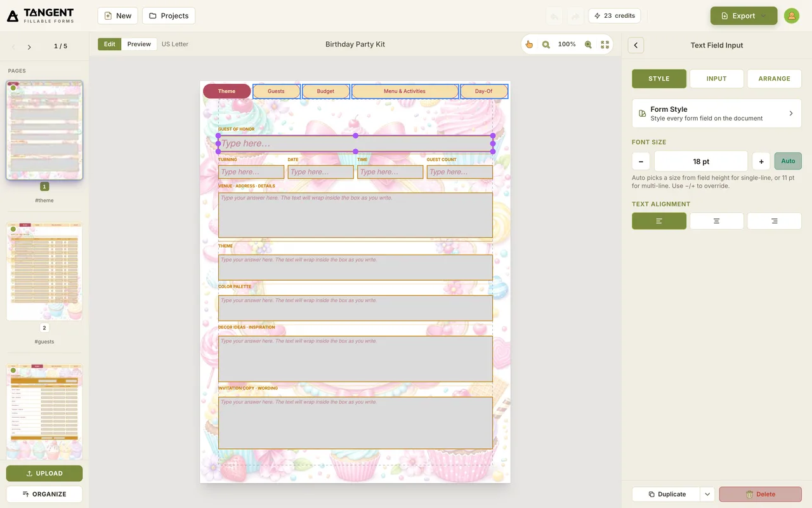Select page 1 thumbnail
Viewport: 812px width, 508px height.
tap(44, 130)
